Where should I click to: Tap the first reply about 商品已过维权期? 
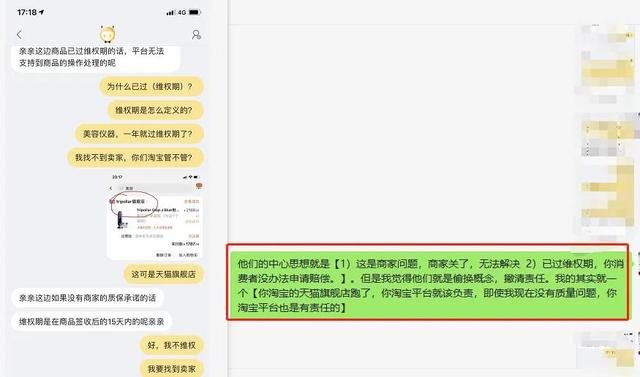96,57
